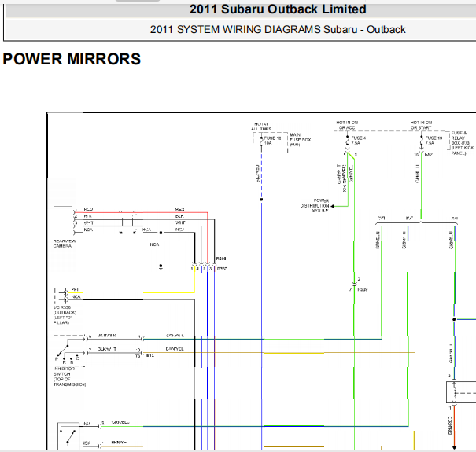This screenshot has width=476, height=452.
Task: Select the "POWER MIRRORS" heading
Action: point(72,59)
